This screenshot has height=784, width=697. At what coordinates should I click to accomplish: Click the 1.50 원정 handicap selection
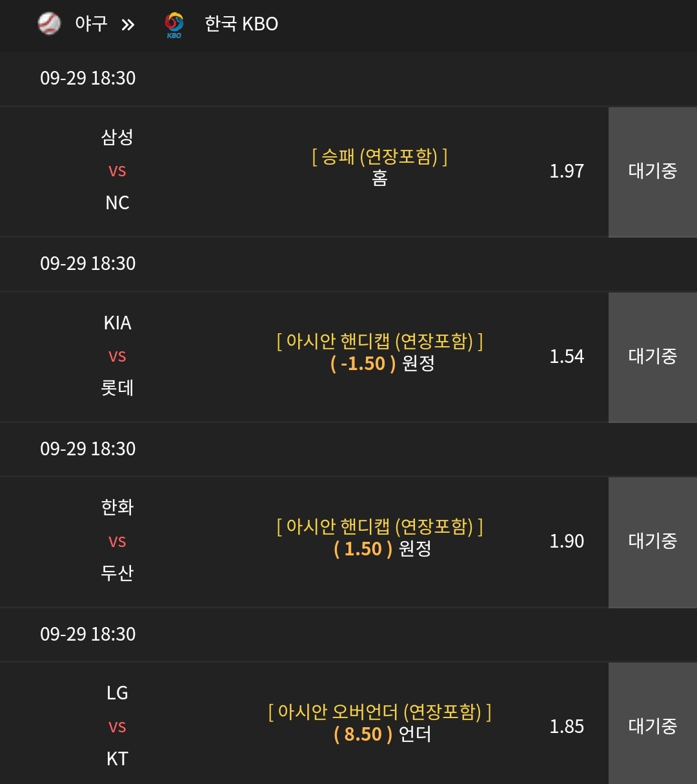382,549
